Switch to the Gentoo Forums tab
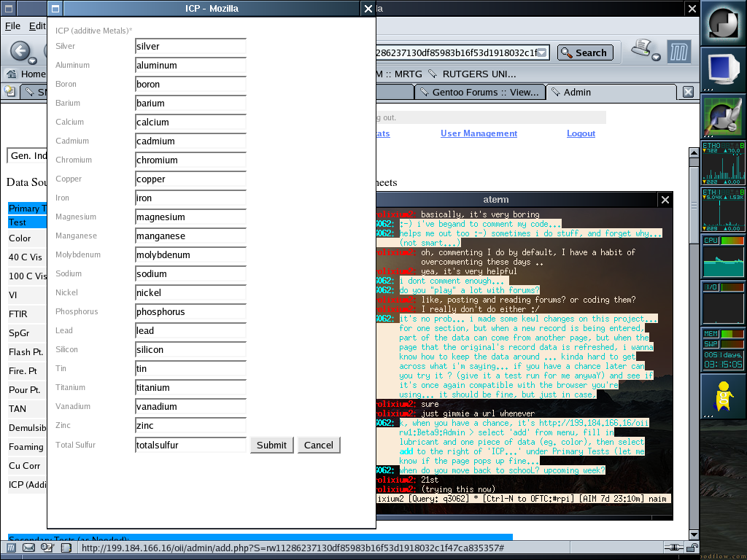747x560 pixels. coord(479,92)
